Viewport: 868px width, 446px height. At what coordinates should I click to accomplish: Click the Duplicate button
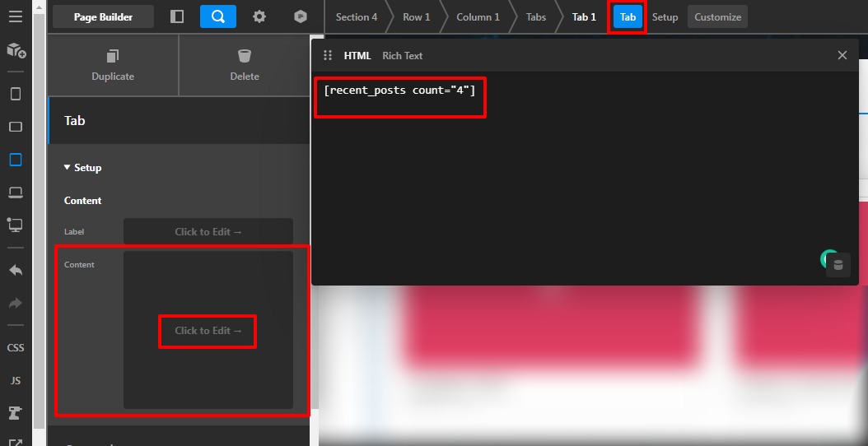[x=113, y=66]
